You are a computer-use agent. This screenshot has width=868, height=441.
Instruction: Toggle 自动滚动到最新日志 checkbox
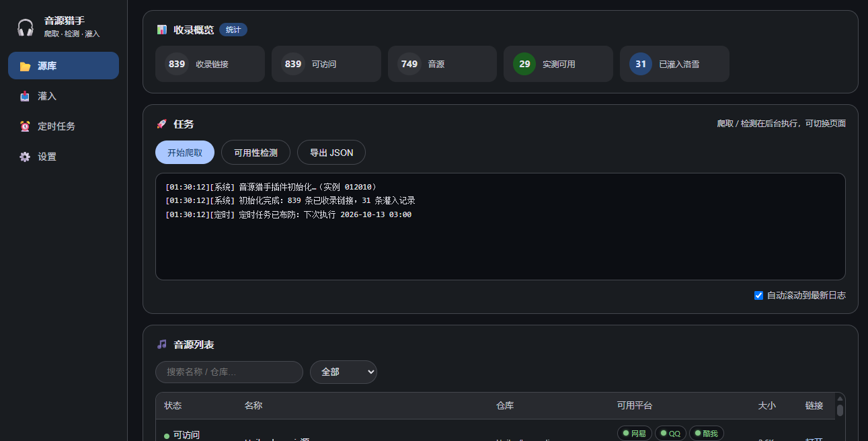758,295
